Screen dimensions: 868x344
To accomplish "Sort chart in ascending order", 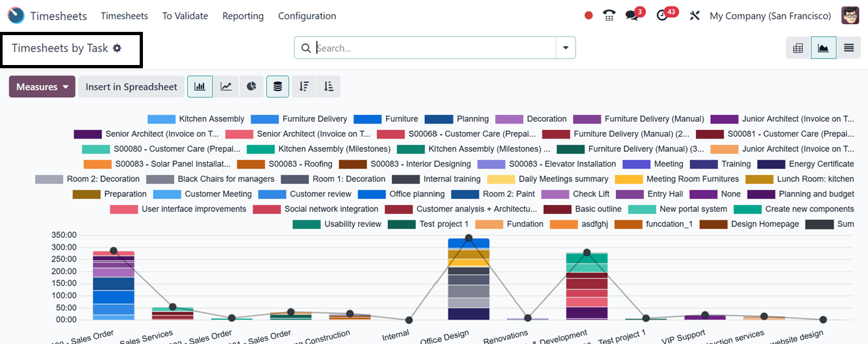I will point(329,86).
